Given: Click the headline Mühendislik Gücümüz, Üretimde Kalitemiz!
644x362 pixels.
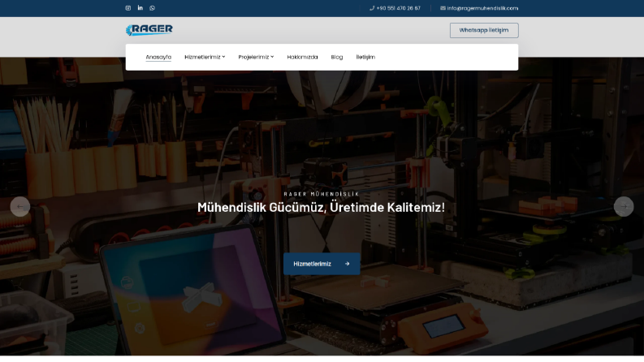Looking at the screenshot, I should pos(321,207).
